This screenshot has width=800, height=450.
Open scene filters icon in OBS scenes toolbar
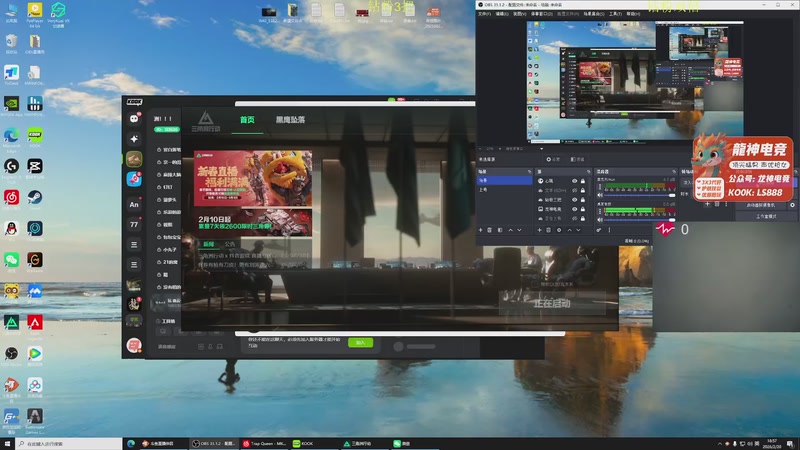point(500,230)
